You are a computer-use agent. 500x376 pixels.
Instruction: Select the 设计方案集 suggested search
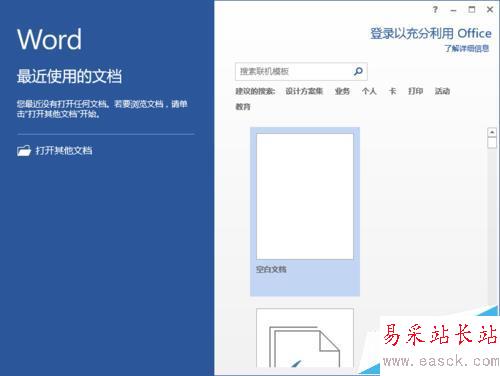304,91
